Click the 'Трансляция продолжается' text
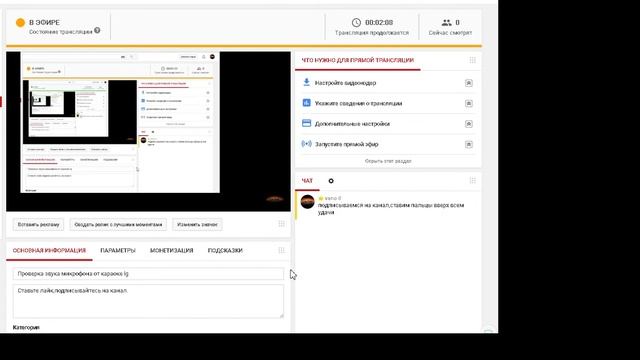Screen dimensions: 640x360 tap(371, 33)
